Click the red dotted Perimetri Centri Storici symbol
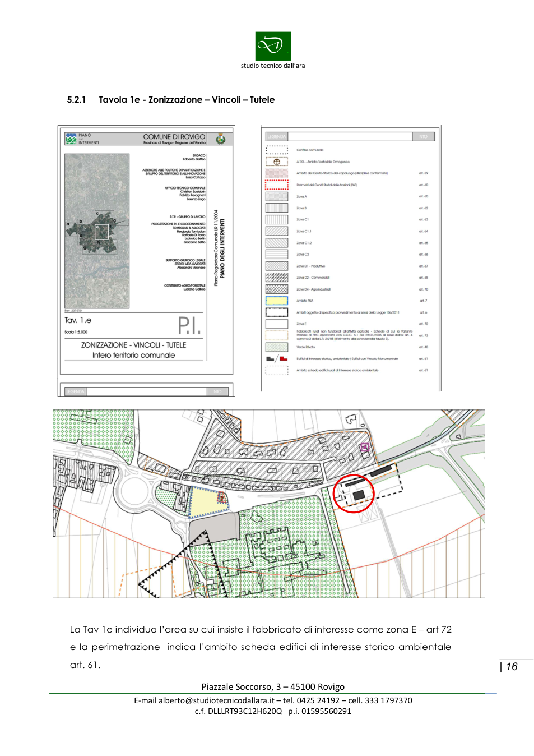534x756 pixels. [x=276, y=185]
